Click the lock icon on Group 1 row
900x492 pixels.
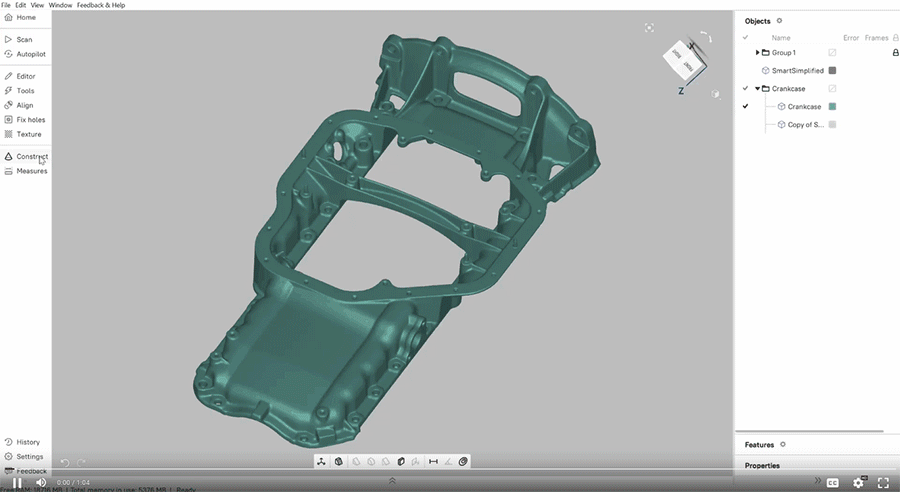(895, 53)
